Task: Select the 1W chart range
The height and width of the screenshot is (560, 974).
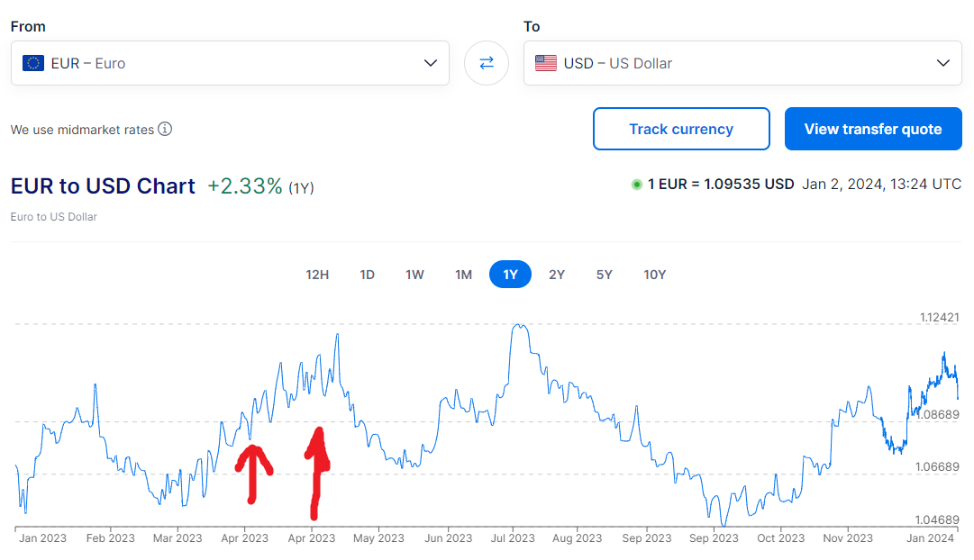Action: (414, 275)
